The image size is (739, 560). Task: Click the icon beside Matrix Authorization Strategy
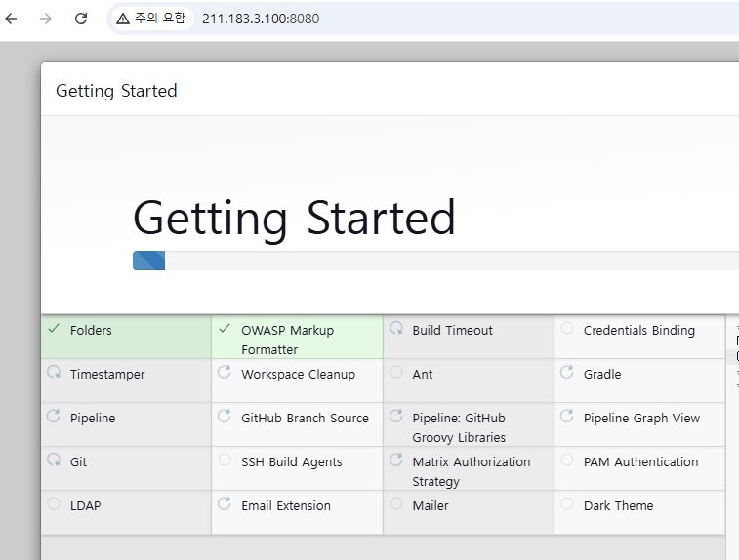tap(396, 460)
